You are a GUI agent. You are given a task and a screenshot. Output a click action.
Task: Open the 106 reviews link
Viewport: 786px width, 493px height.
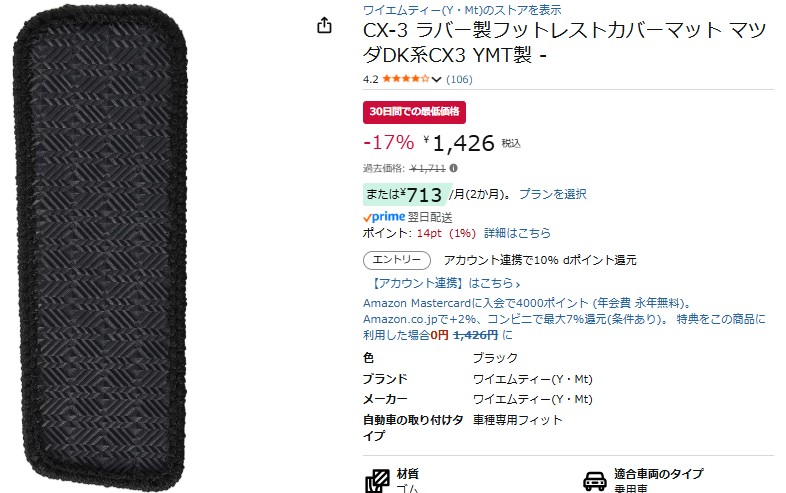pyautogui.click(x=459, y=79)
